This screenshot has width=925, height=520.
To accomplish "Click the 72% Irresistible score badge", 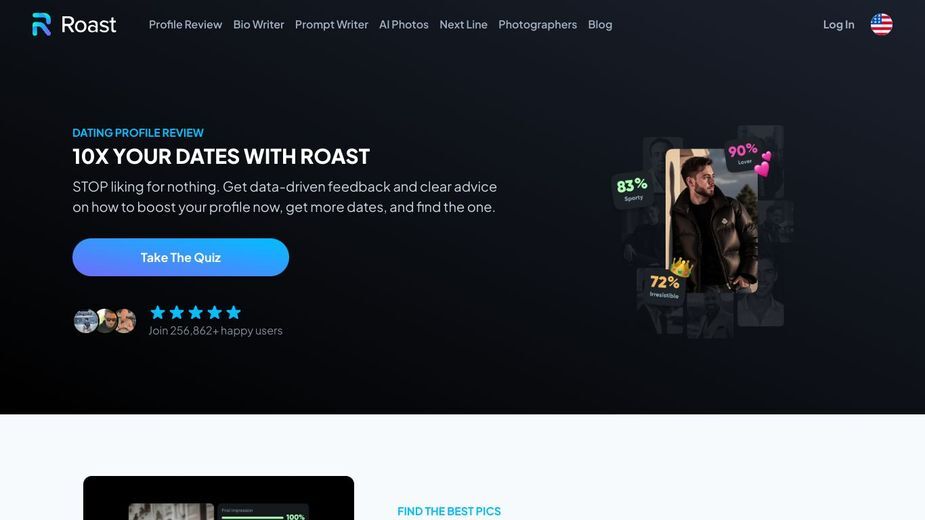I will point(664,286).
